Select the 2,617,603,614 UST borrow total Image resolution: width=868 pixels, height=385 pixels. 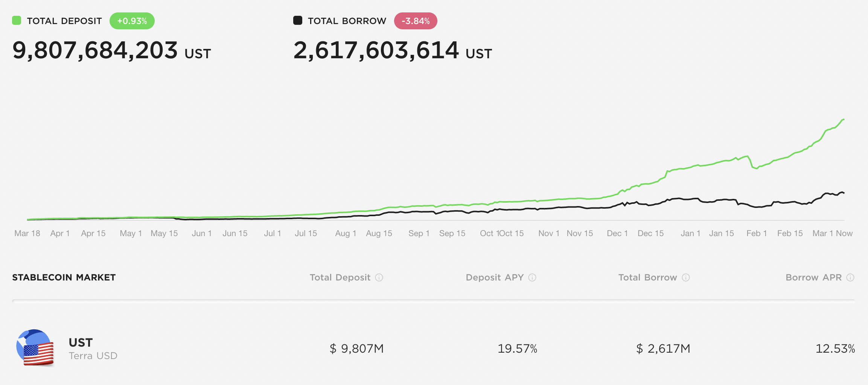pos(392,50)
